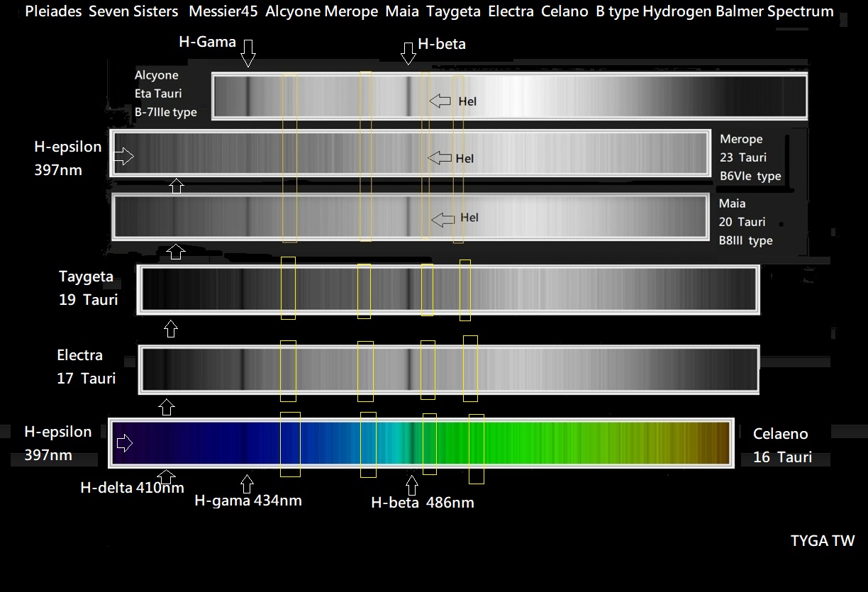The image size is (868, 592).
Task: Click the down arrow beside the top H-beta label
Action: click(408, 52)
